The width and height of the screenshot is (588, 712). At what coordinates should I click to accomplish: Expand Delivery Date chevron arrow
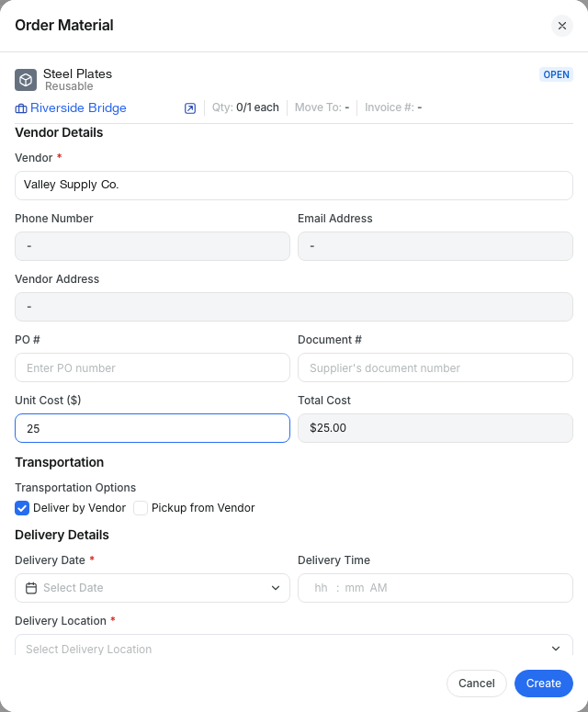[x=275, y=588]
